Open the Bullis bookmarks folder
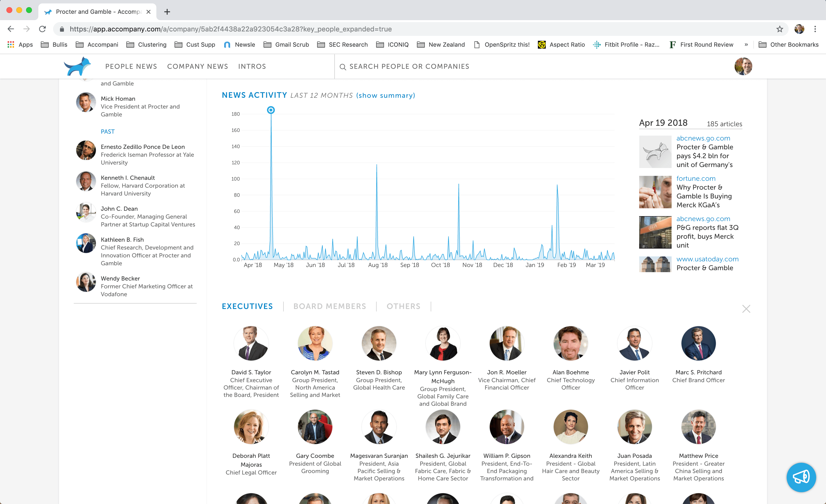This screenshot has width=826, height=504. 54,44
